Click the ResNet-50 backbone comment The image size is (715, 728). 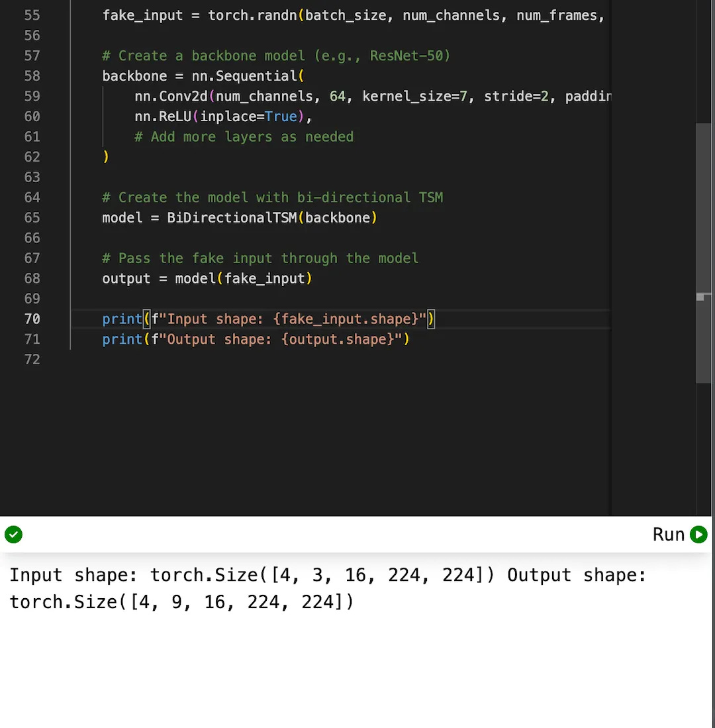(276, 56)
